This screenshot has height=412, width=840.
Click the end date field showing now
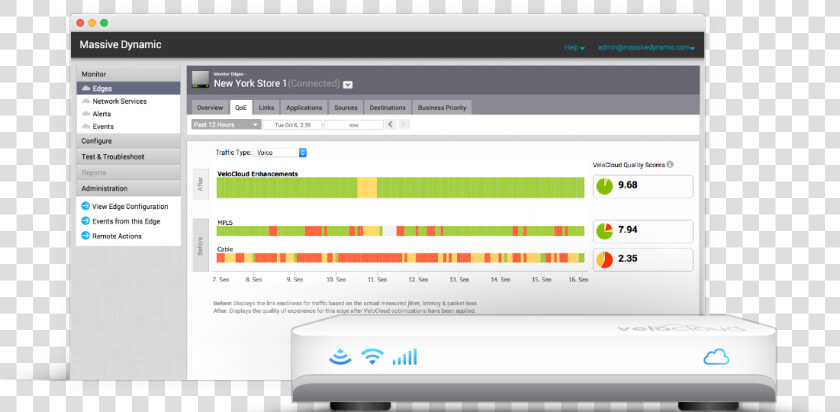354,125
